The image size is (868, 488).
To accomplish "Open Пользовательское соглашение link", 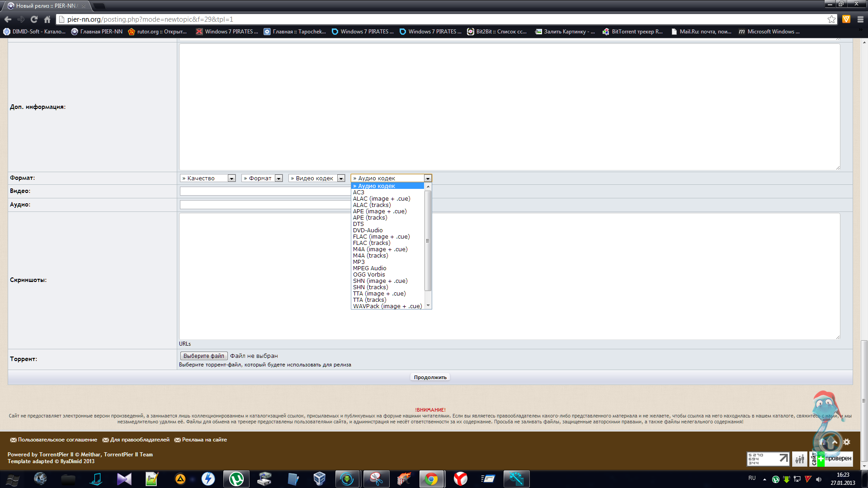I will (x=57, y=440).
